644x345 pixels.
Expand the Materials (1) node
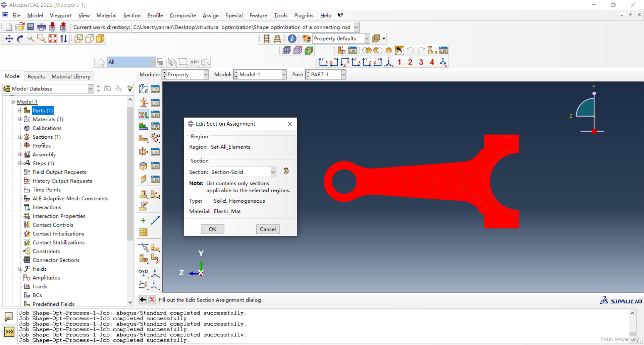[x=20, y=119]
